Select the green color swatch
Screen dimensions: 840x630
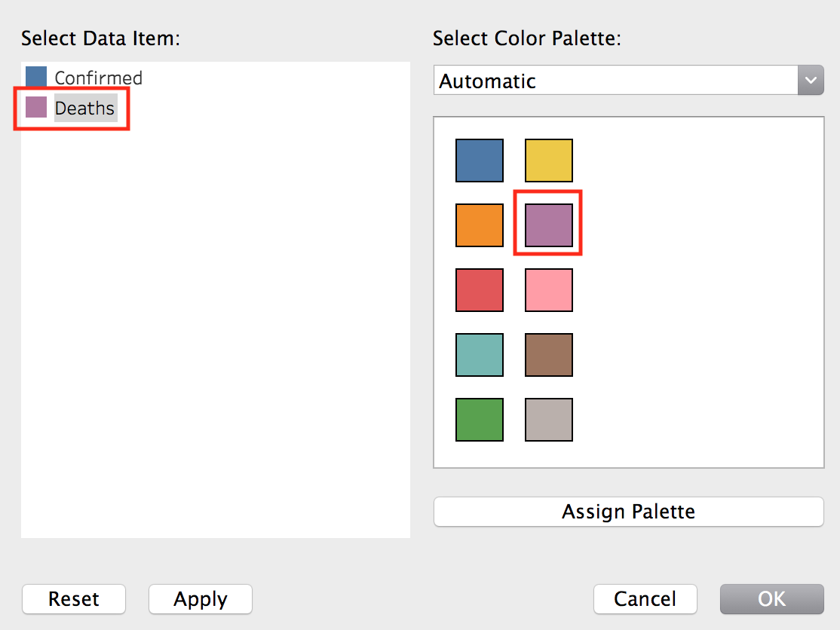click(x=479, y=419)
